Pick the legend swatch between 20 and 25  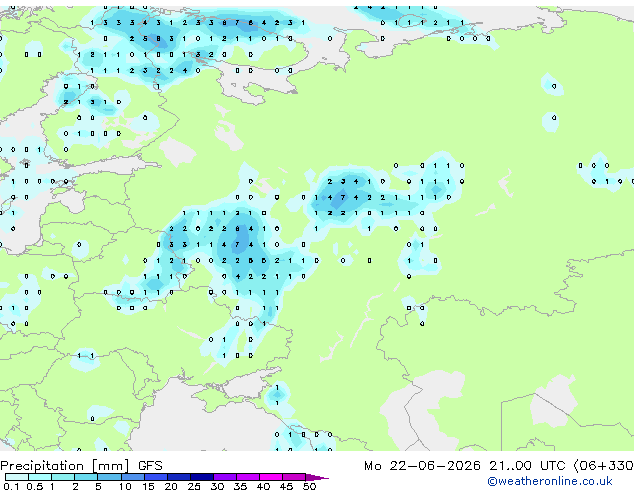tap(179, 477)
